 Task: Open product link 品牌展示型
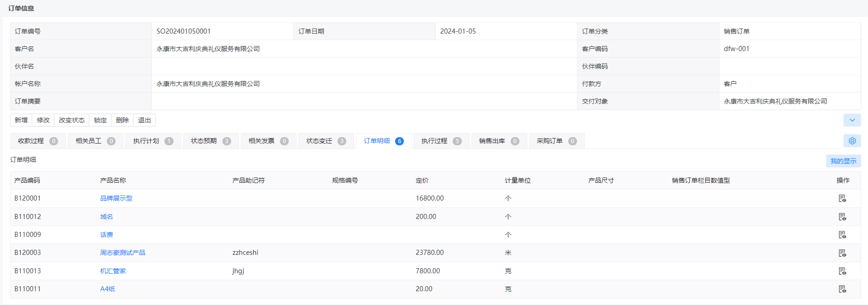[x=116, y=198]
